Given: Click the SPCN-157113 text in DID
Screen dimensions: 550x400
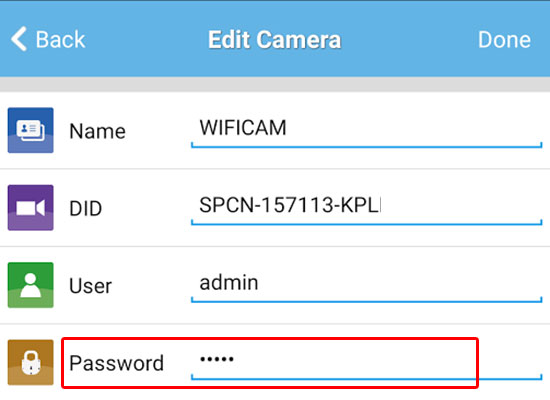Looking at the screenshot, I should coord(266,205).
